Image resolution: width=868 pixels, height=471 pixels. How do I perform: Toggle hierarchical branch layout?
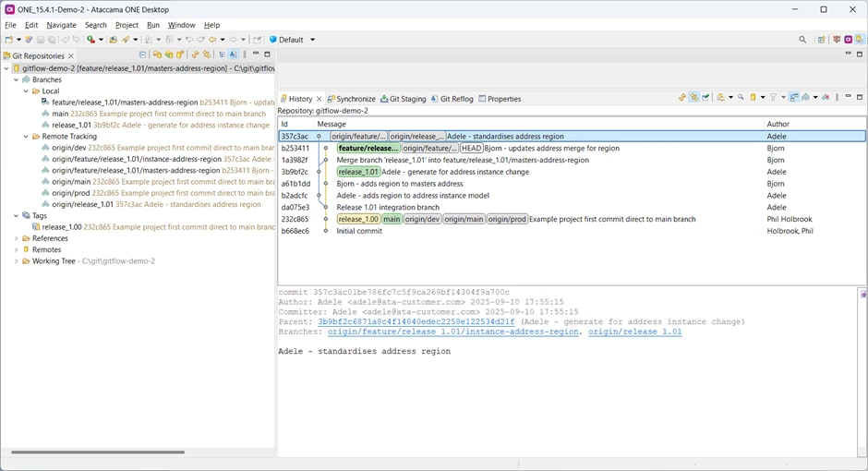[222, 54]
